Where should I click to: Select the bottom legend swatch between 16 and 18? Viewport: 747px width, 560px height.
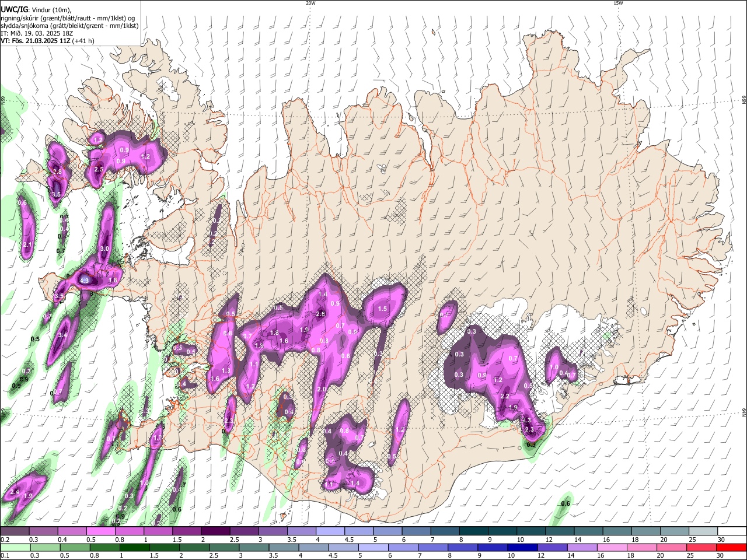pyautogui.click(x=611, y=547)
